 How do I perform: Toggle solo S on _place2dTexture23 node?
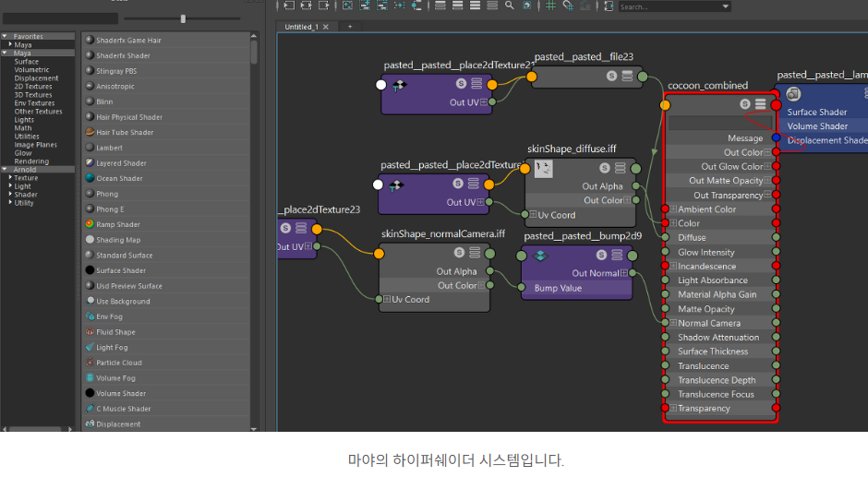pyautogui.click(x=285, y=228)
